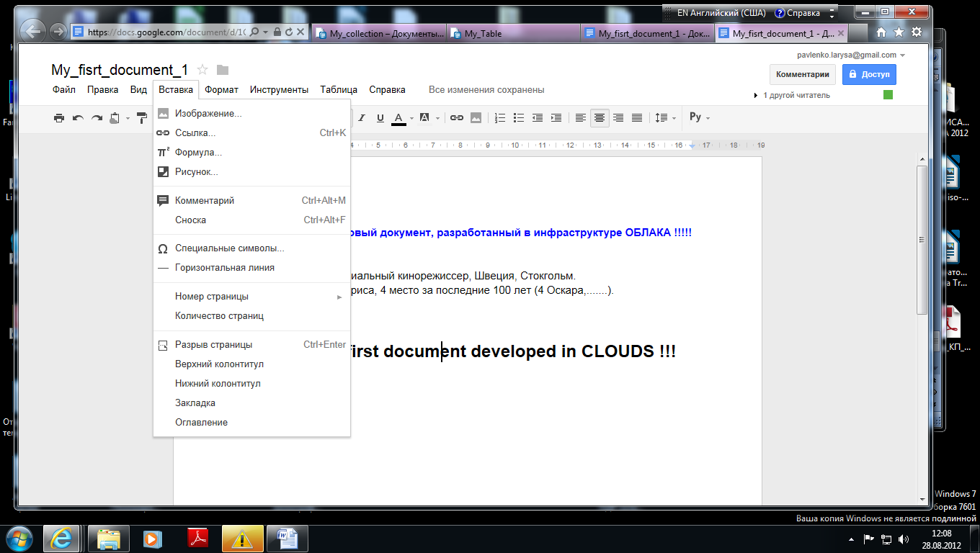
Task: Toggle the bulleted list
Action: coord(519,117)
